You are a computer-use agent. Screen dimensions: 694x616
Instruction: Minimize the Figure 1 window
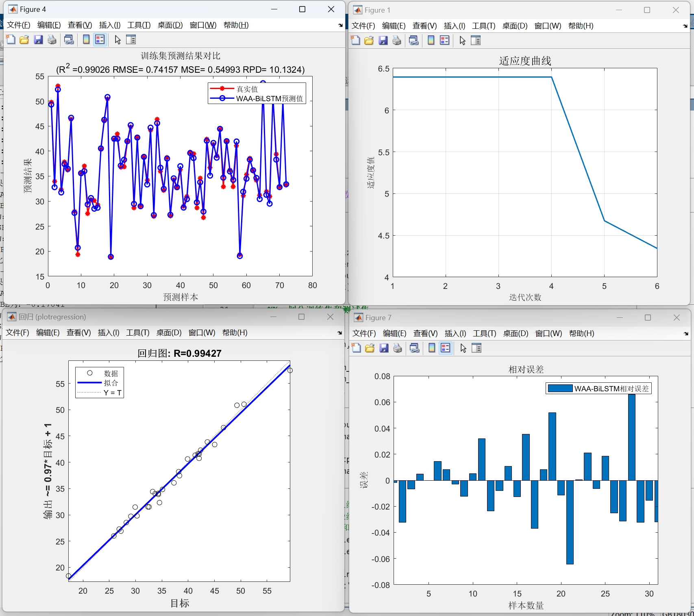coord(619,10)
